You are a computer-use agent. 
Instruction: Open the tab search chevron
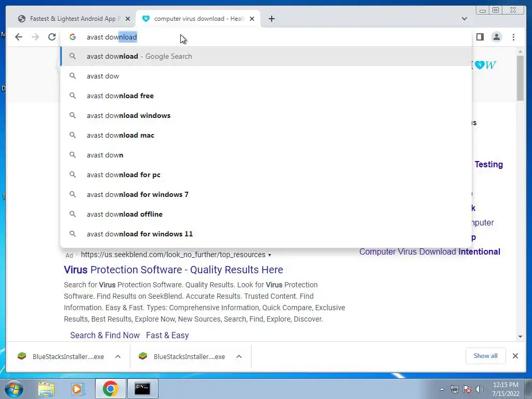pos(464,19)
